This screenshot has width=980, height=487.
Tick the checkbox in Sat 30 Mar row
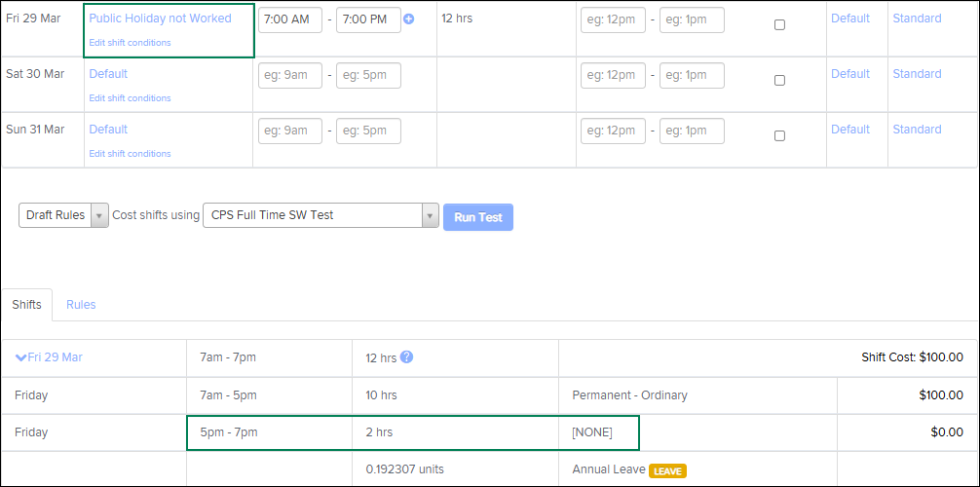[779, 81]
